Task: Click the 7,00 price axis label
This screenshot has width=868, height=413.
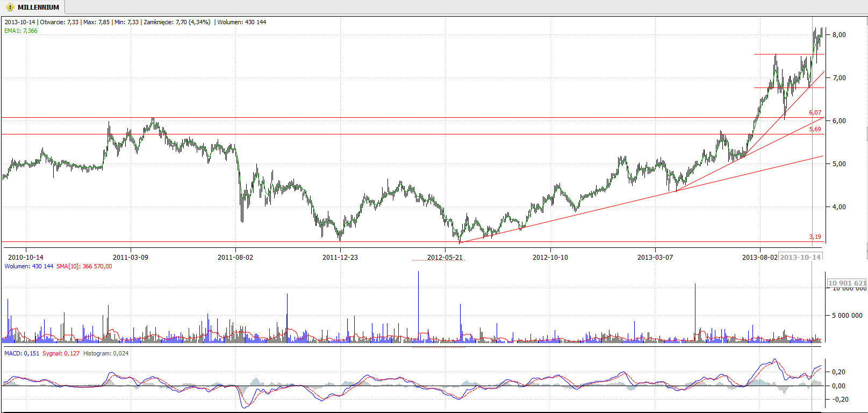Action: coord(839,78)
